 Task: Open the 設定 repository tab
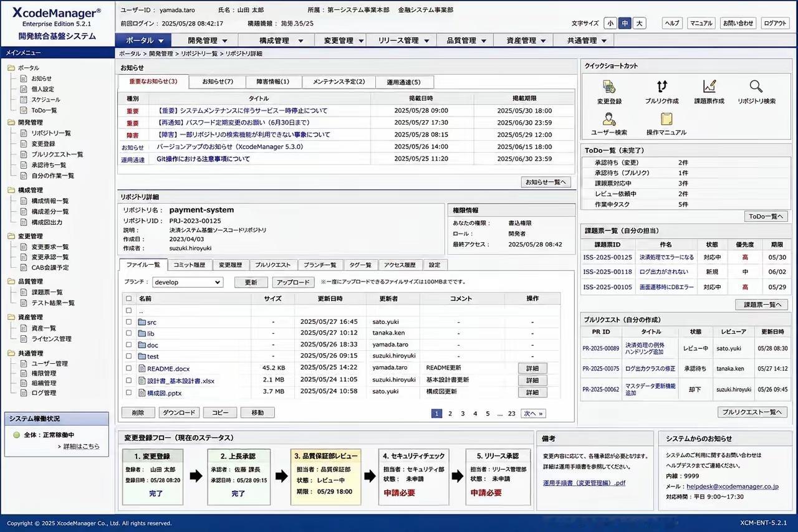pos(435,265)
